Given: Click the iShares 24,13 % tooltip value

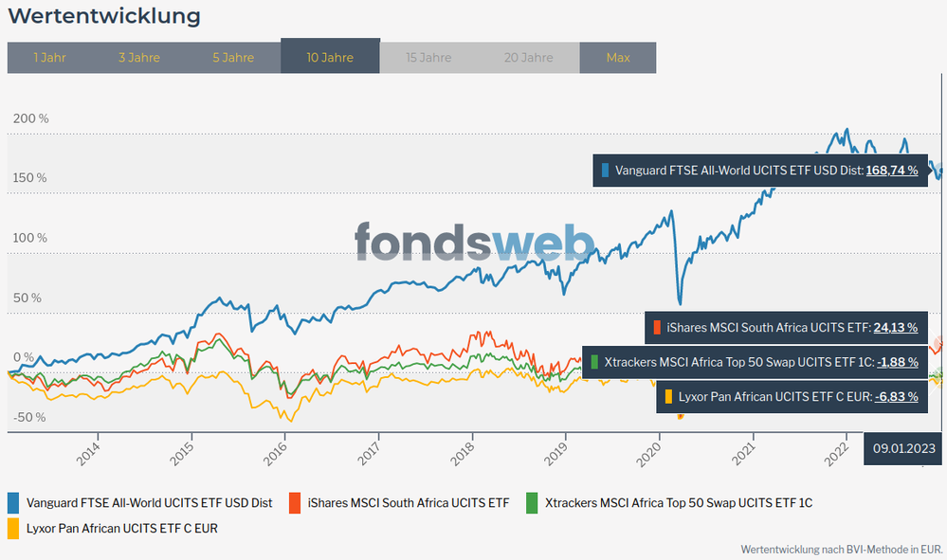Looking at the screenshot, I should (x=895, y=328).
